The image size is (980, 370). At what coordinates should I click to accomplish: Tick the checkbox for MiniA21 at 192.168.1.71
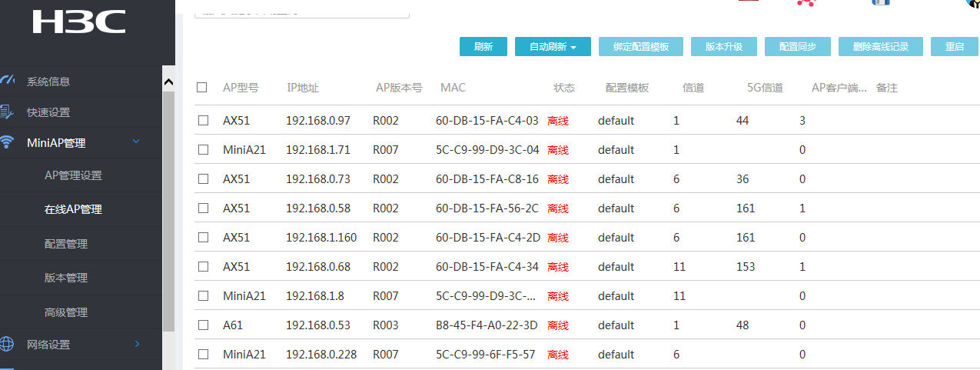pyautogui.click(x=204, y=150)
